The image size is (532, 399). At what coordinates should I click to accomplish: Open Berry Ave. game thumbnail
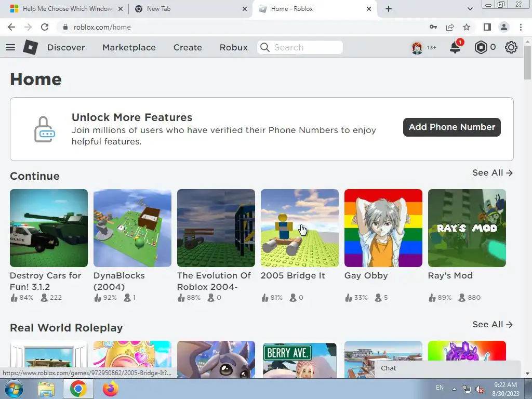pos(300,360)
